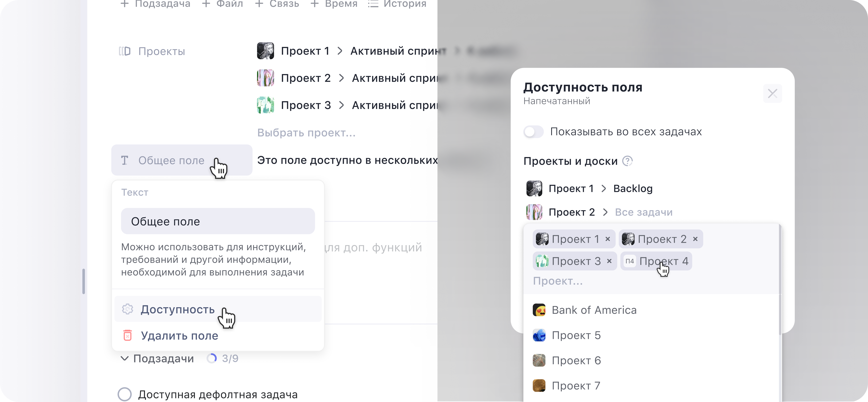Click the T icon next to Общее поле
The width and height of the screenshot is (868, 402).
pos(125,160)
